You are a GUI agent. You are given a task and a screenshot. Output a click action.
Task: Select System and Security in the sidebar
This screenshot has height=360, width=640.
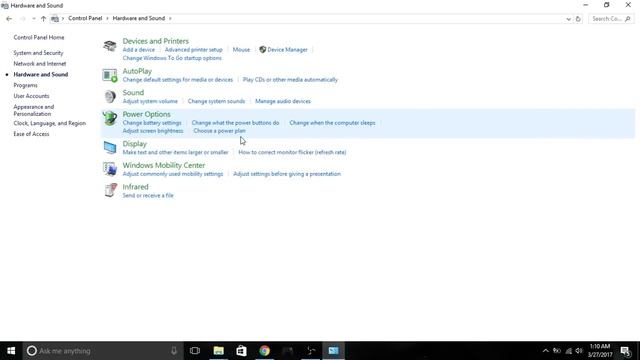[38, 53]
